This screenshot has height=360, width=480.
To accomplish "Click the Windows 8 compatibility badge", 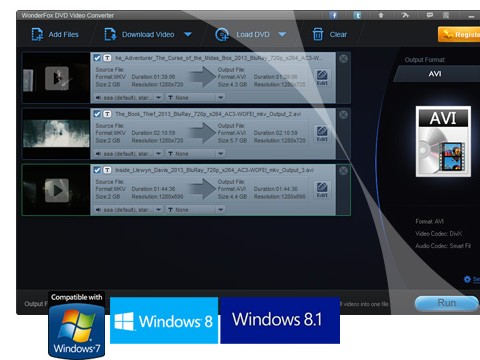I will click(x=164, y=320).
